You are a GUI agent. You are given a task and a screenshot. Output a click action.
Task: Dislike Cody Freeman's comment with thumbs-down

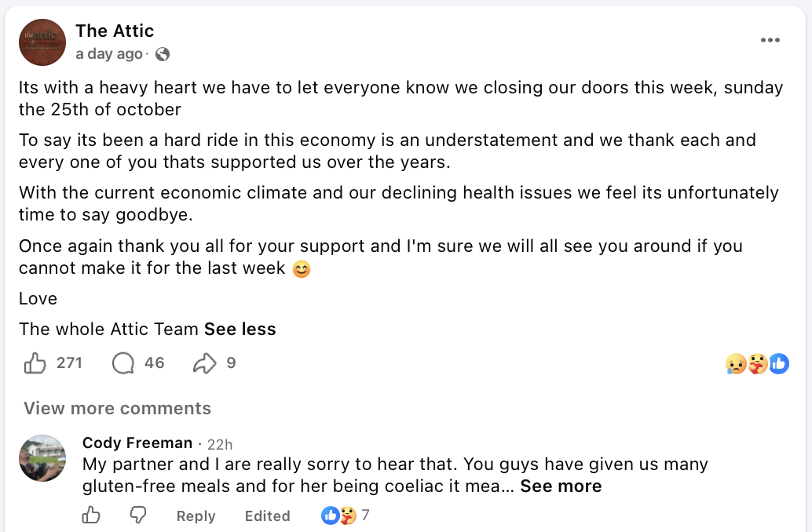click(x=137, y=516)
